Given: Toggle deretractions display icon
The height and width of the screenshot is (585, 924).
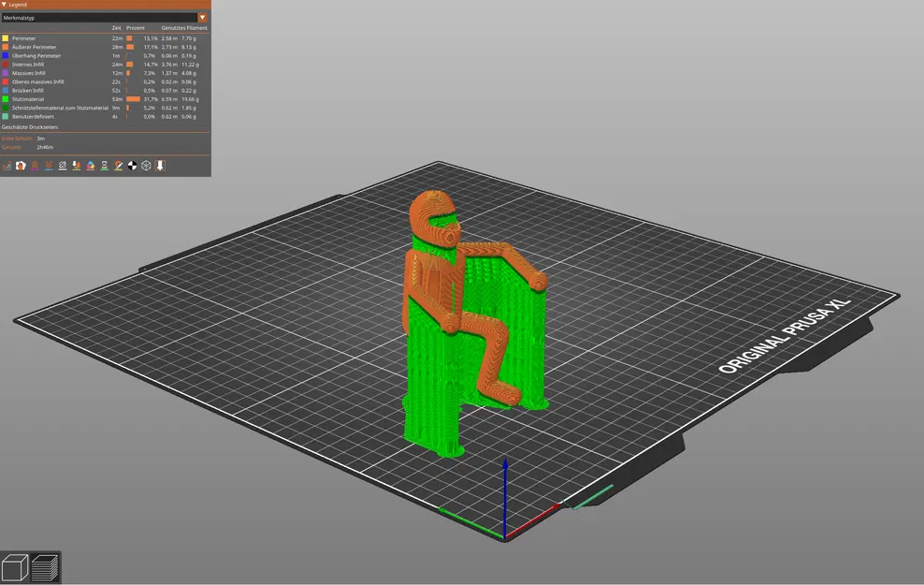Looking at the screenshot, I should click(x=49, y=166).
